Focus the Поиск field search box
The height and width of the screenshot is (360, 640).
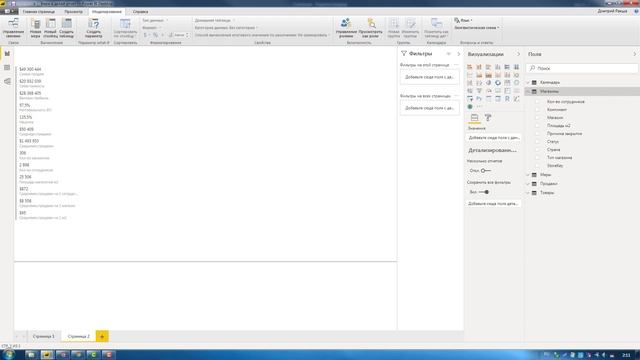tap(582, 68)
